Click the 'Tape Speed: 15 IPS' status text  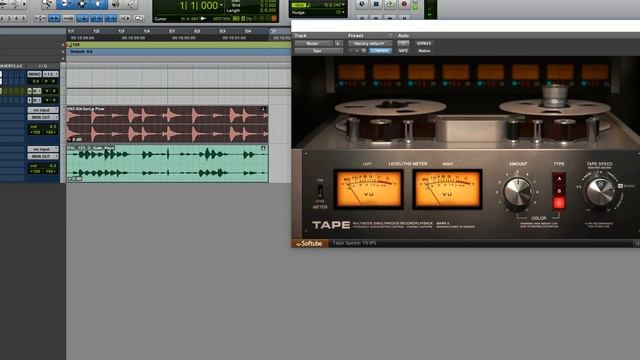pos(354,243)
